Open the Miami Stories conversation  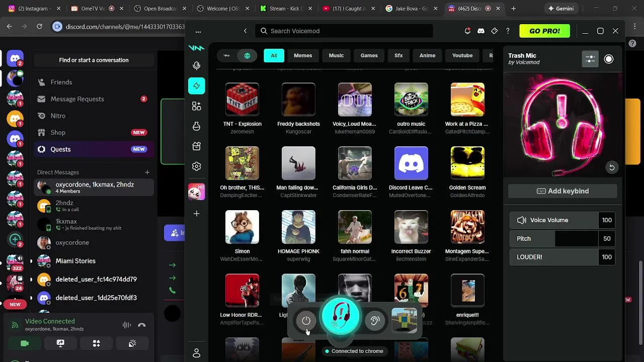point(94,261)
